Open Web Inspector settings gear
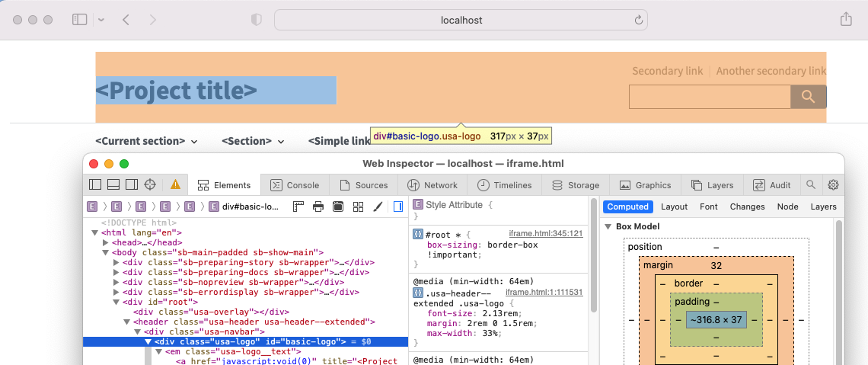 point(833,185)
